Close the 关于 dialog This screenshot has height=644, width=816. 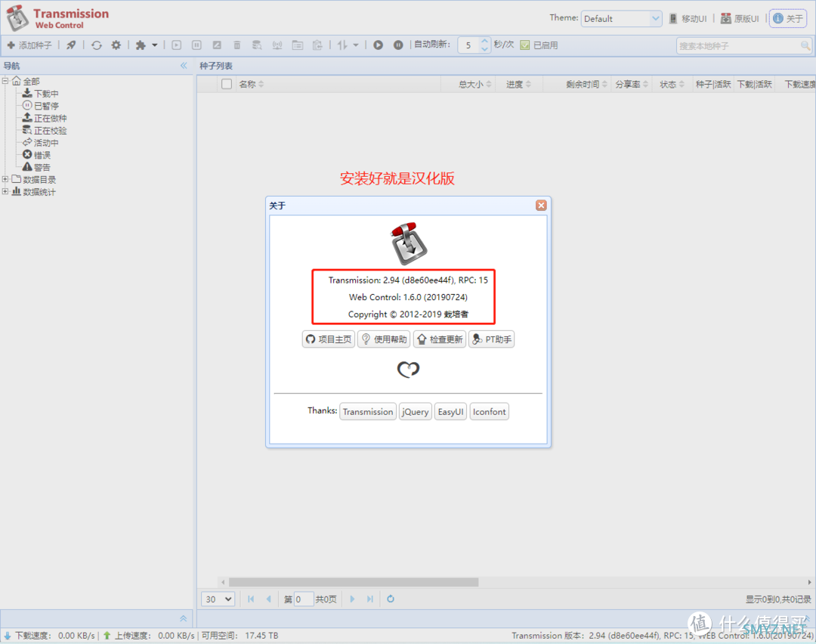pyautogui.click(x=541, y=205)
